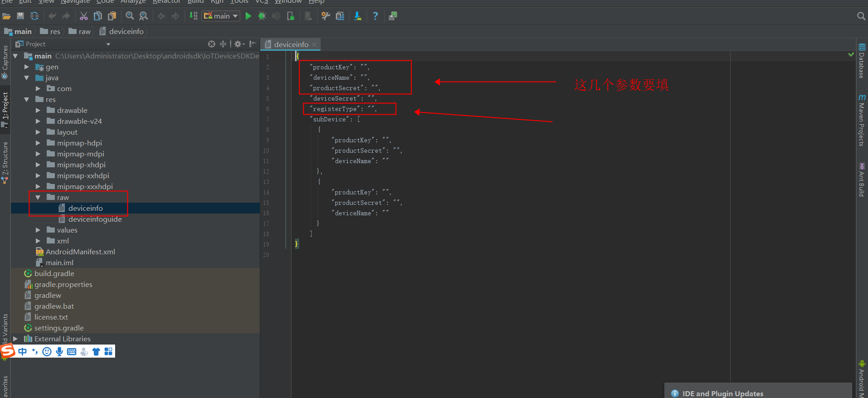
Task: Open Project Structure icon in toolbar
Action: (x=340, y=16)
